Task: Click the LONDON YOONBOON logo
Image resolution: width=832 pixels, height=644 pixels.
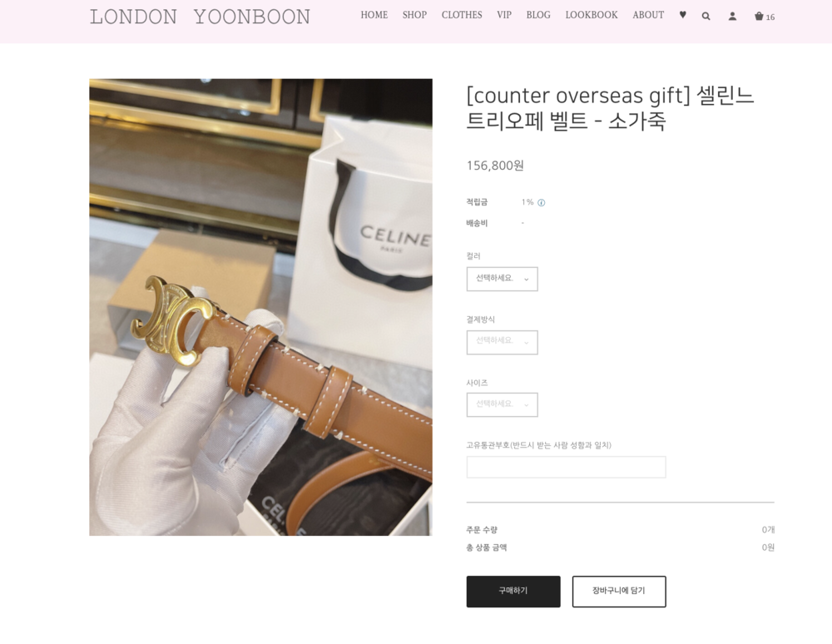Action: [x=200, y=17]
